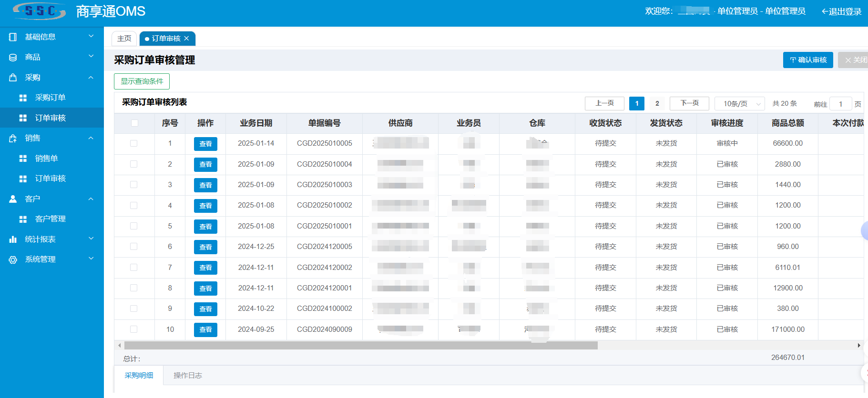Collapse the 销售 menu section chevron
Image resolution: width=868 pixels, height=398 pixels.
click(91, 138)
